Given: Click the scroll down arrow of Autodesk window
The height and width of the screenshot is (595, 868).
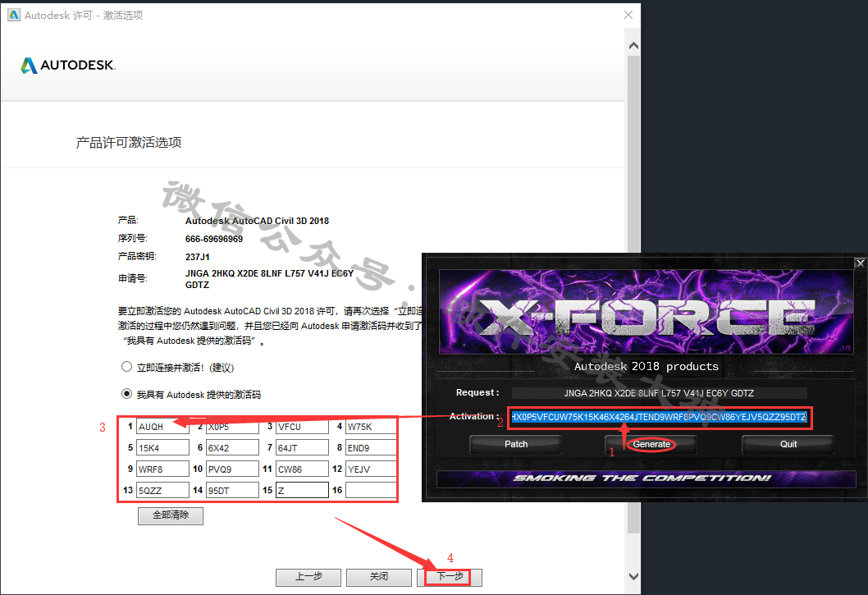Looking at the screenshot, I should click(x=634, y=576).
